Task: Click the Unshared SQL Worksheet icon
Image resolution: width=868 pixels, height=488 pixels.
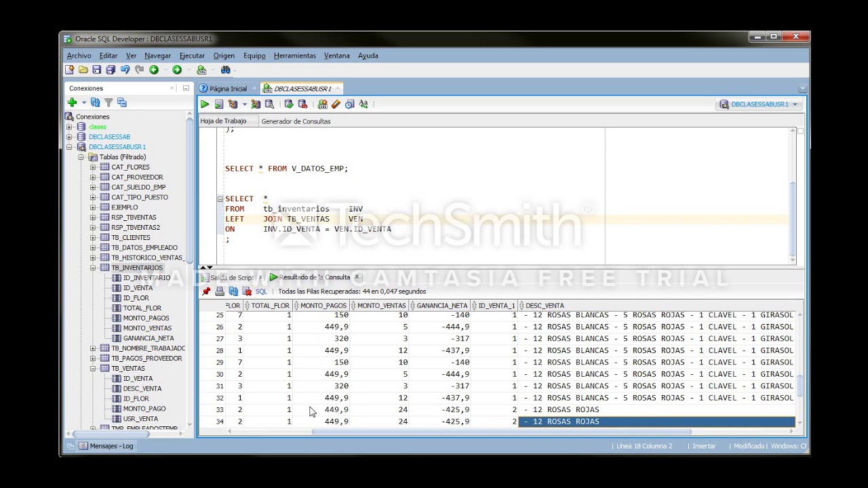Action: point(322,104)
